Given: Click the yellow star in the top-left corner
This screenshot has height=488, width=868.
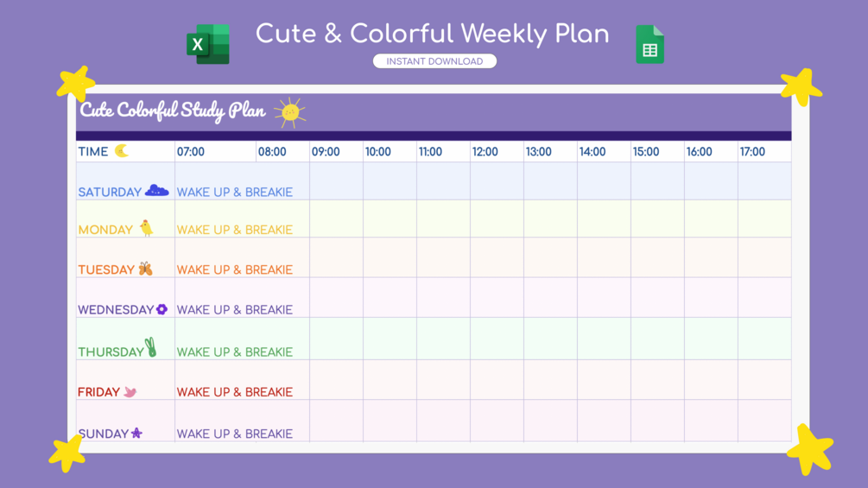Looking at the screenshot, I should click(76, 83).
